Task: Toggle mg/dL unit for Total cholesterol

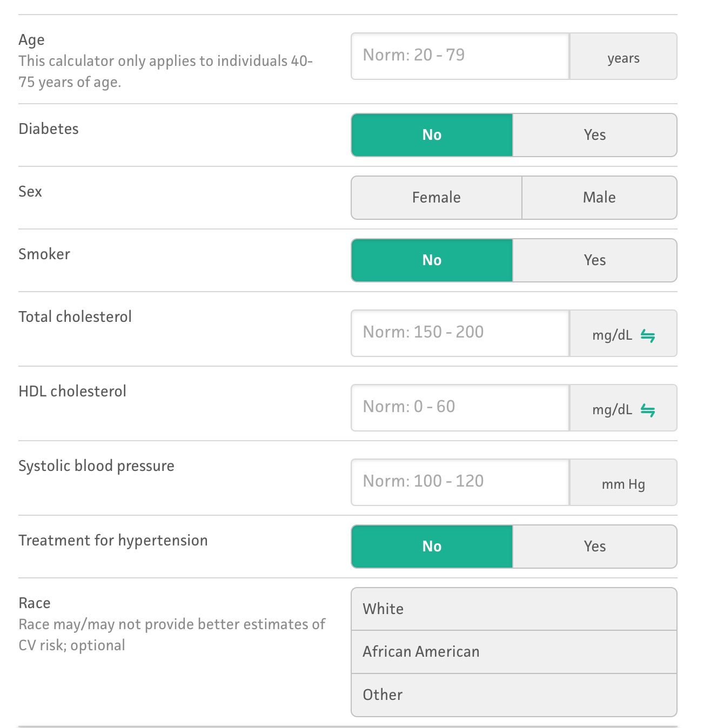Action: [624, 333]
